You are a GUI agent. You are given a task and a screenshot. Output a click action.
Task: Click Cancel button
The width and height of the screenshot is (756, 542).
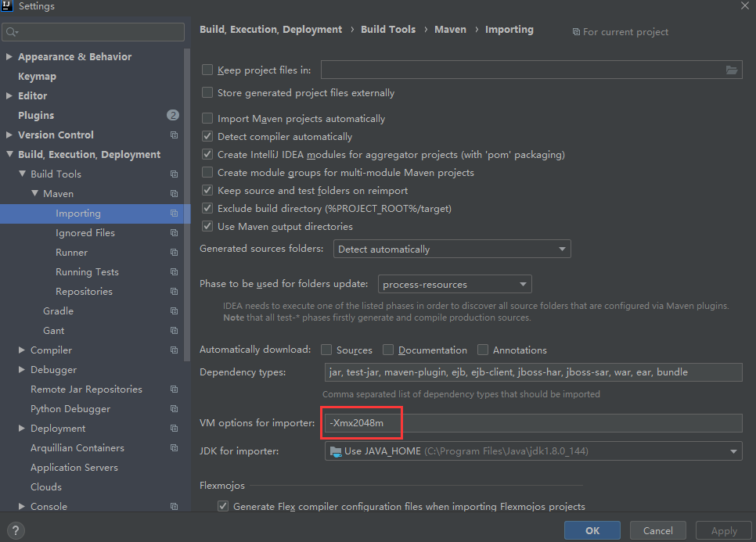657,530
